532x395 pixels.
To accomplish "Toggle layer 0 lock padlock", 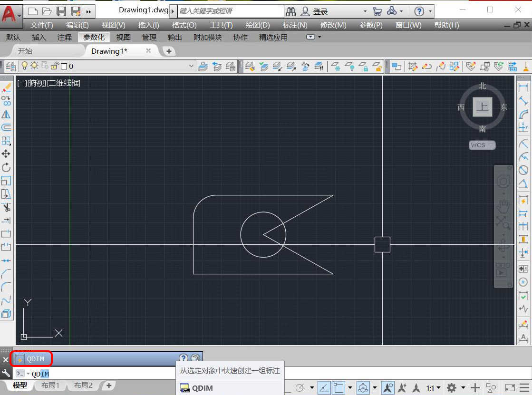I will pos(55,66).
